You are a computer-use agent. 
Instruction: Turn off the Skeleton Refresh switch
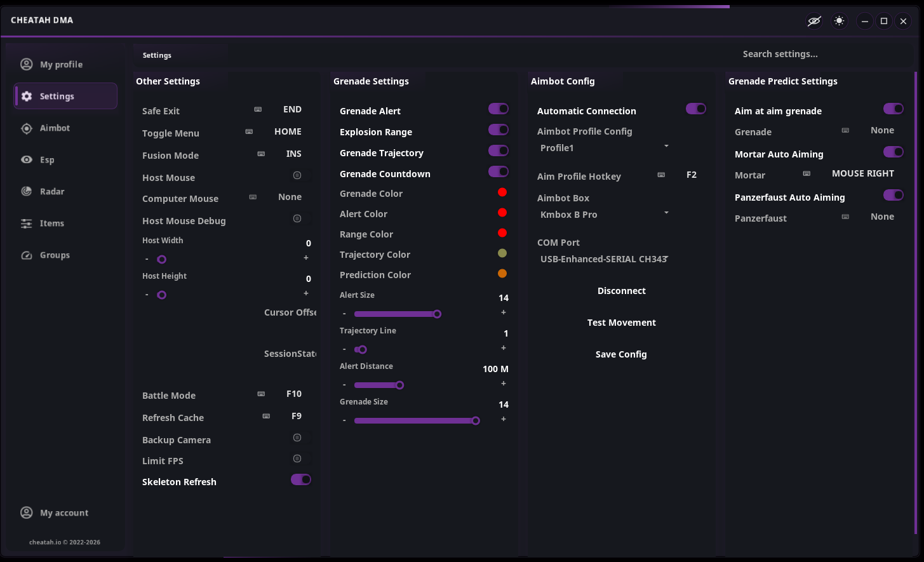(x=301, y=479)
